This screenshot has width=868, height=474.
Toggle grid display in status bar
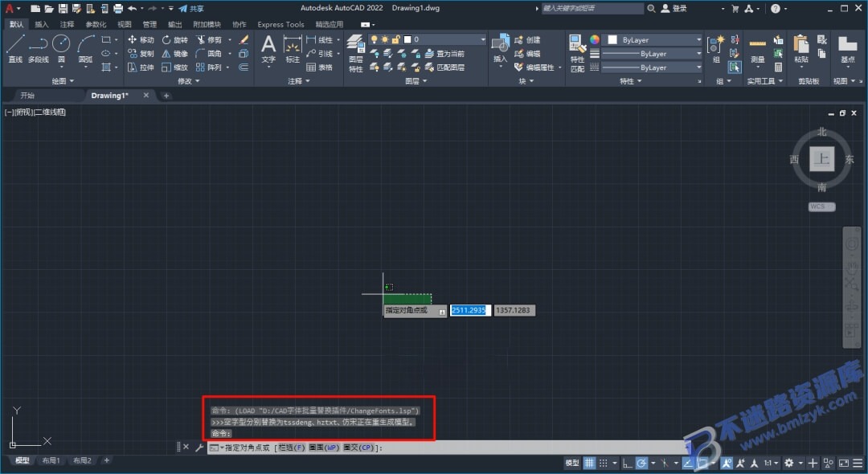coord(590,463)
